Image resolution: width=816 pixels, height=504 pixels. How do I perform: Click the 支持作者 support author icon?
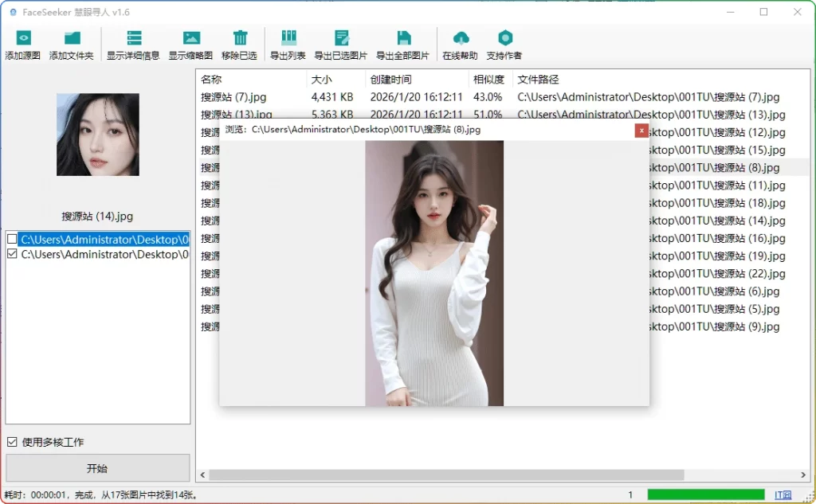pos(506,37)
